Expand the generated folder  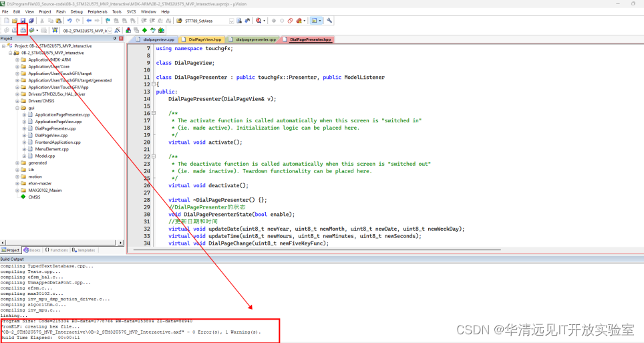point(17,163)
